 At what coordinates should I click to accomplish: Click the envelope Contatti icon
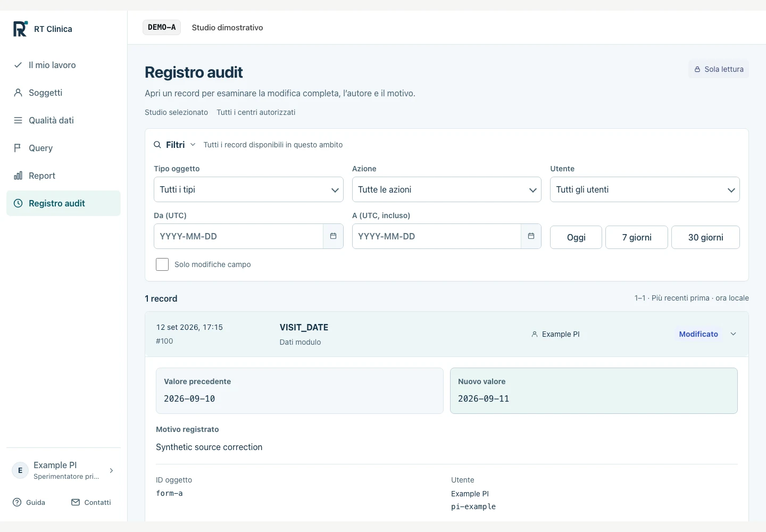click(76, 502)
